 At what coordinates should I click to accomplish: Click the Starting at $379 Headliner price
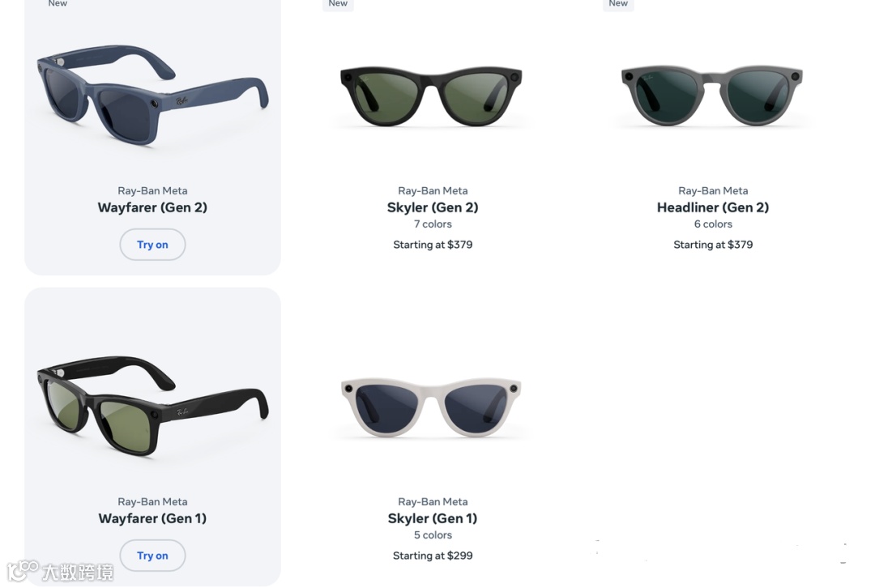click(x=713, y=245)
